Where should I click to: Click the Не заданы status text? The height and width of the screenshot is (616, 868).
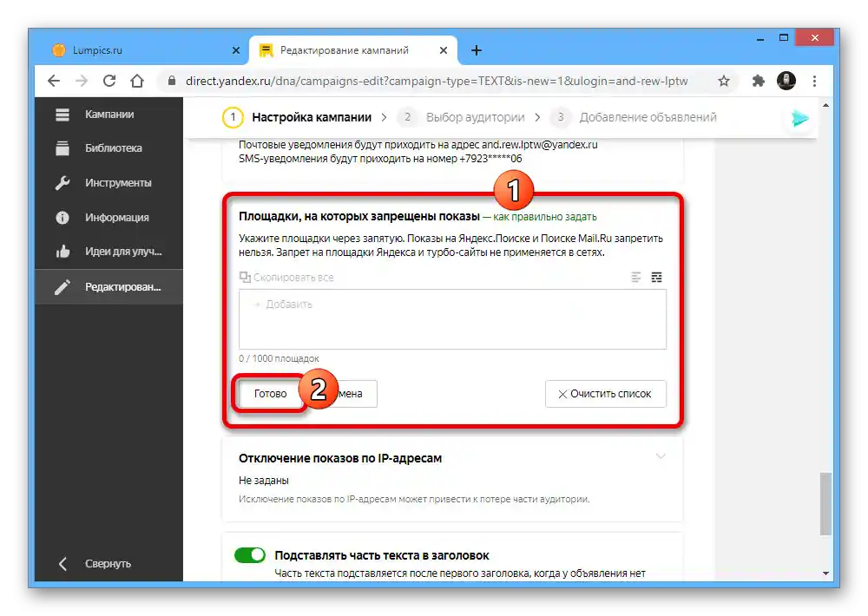coord(264,481)
